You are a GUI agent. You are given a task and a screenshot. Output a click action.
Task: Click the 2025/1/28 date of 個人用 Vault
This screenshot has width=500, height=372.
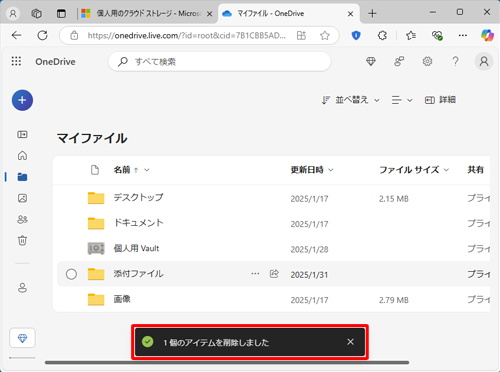(309, 250)
